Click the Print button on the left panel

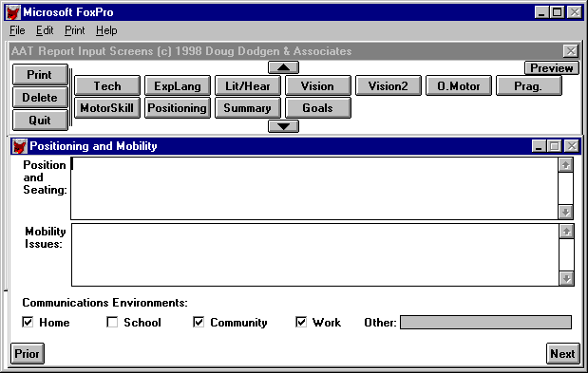coord(40,75)
